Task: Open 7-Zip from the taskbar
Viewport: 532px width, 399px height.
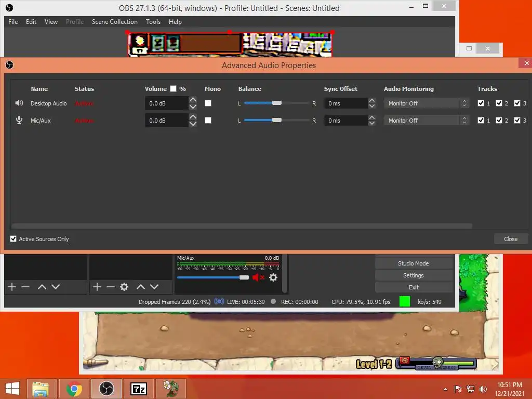Action: tap(138, 389)
